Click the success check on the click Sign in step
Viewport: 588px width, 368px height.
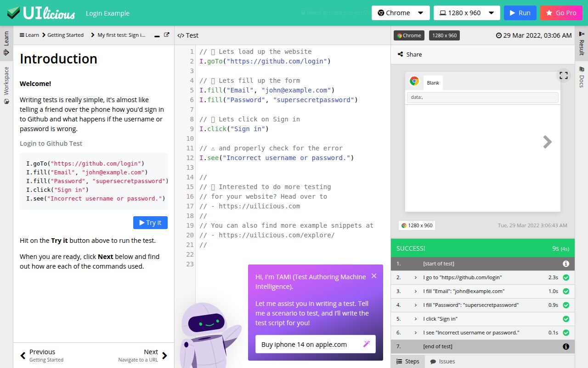coord(566,319)
